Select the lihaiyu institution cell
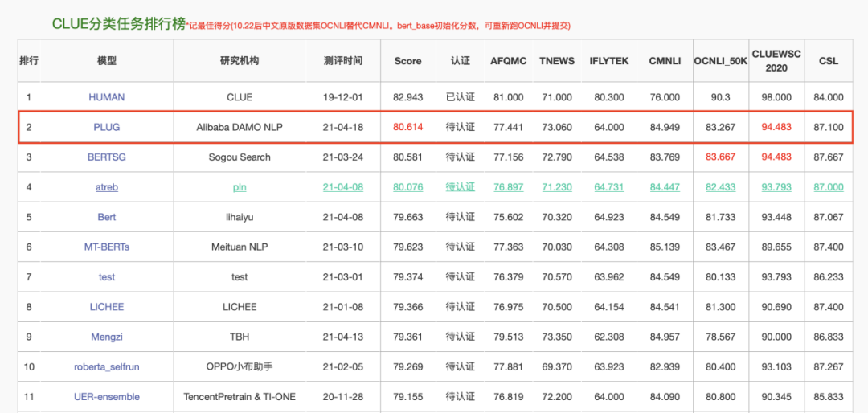The image size is (868, 413). point(240,217)
